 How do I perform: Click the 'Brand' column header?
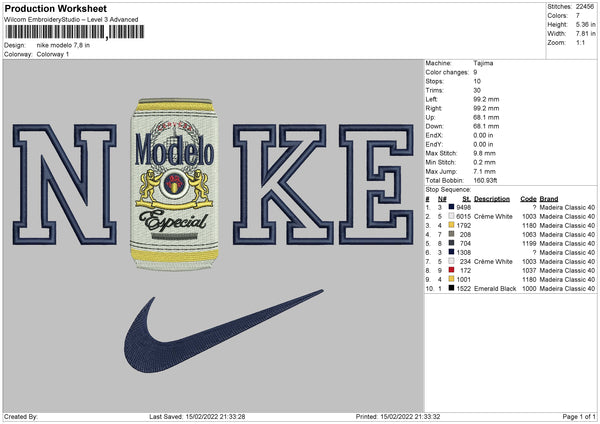coord(549,199)
